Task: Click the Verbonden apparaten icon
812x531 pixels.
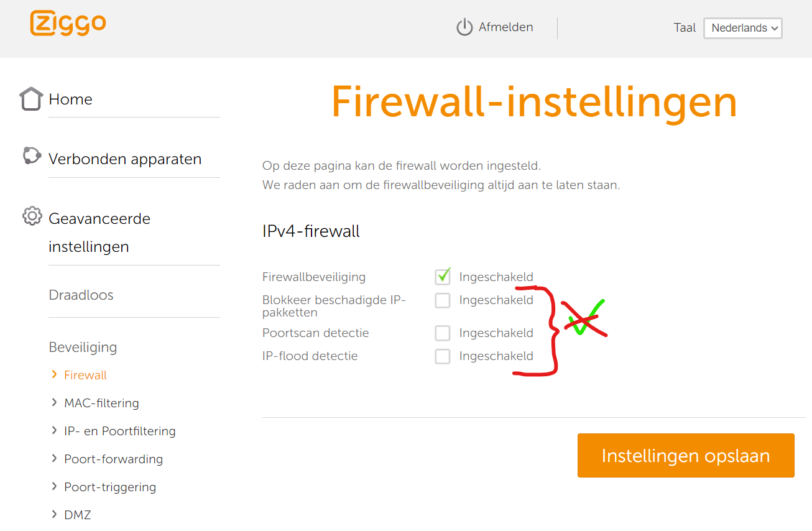Action: pos(31,156)
